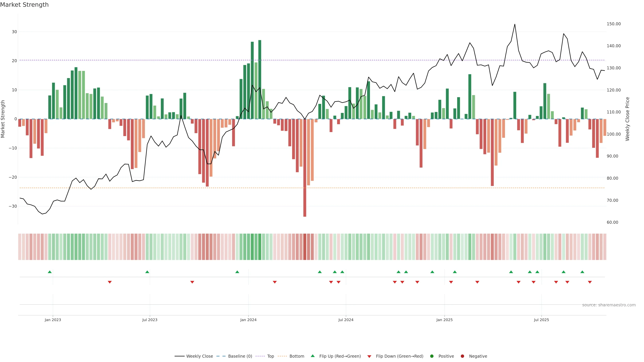Click the source: sharemaestro.com text
The width and height of the screenshot is (644, 362).
coord(609,305)
